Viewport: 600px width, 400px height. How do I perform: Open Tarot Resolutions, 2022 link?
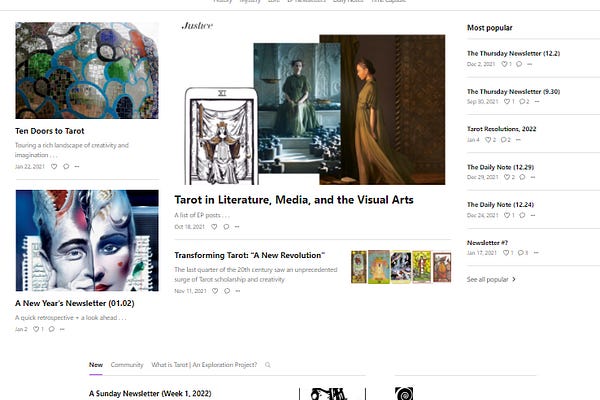(501, 129)
